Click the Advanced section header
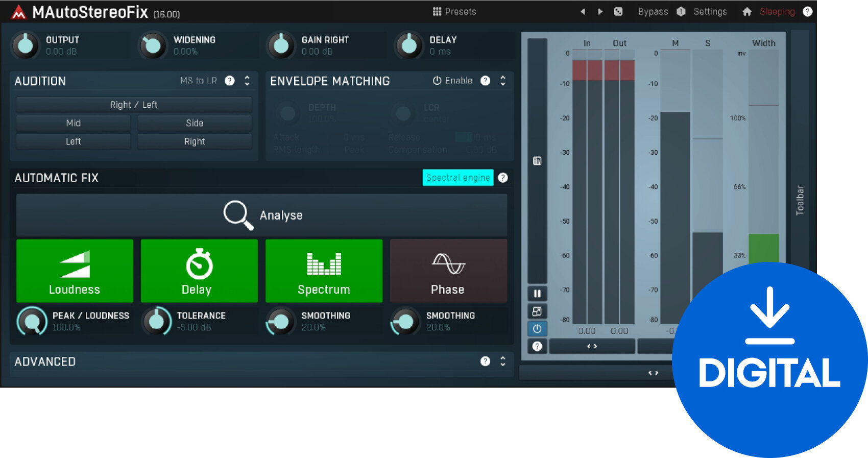The image size is (868, 458). point(261,361)
